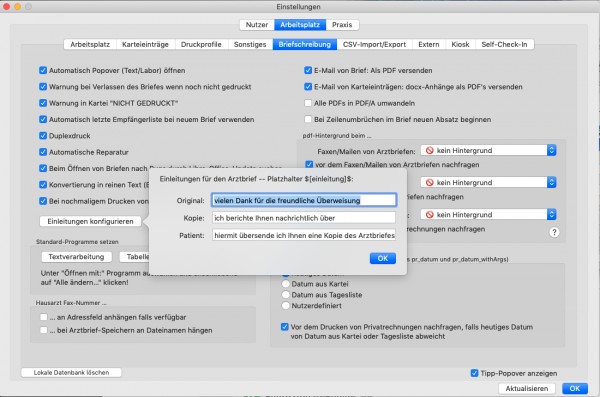Toggle E-Mail von Brief als PDF checkbox
Viewport: 600px width, 397px height.
[308, 70]
